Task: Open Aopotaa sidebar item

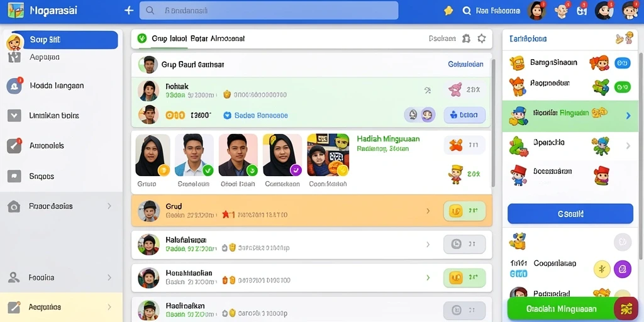Action: pyautogui.click(x=45, y=57)
